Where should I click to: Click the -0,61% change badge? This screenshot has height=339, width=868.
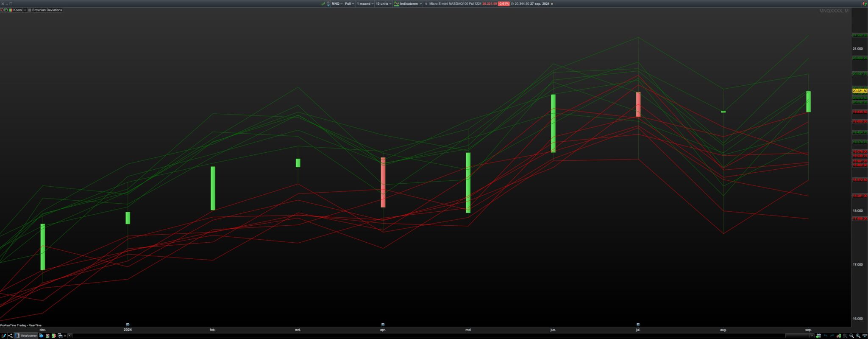(504, 4)
